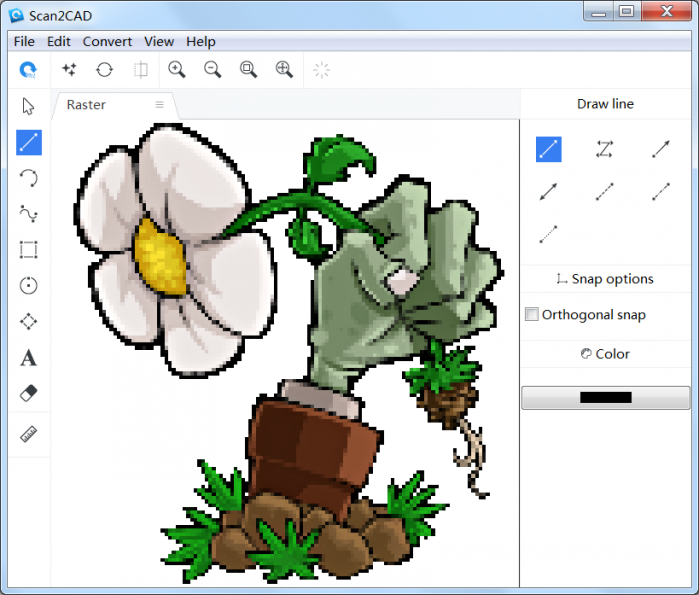Select the Draw line tool in left sidebar
The height and width of the screenshot is (595, 699).
click(29, 143)
